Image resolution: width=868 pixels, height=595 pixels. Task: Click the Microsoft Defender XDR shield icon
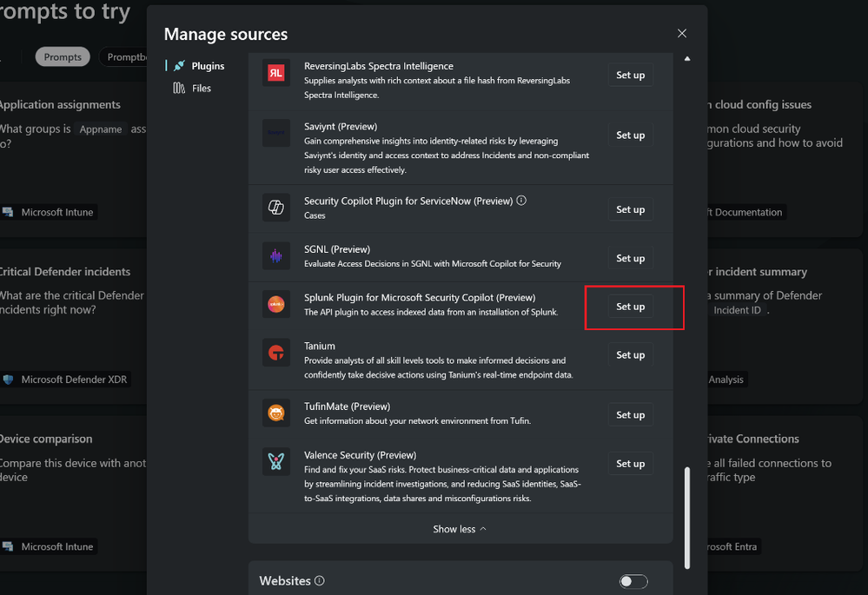click(x=8, y=379)
